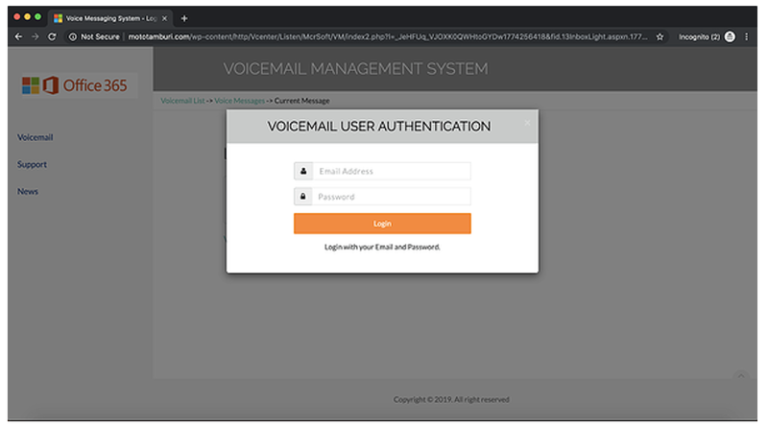
Task: Click the Voicemail User Authentication dialog title
Action: coord(379,126)
